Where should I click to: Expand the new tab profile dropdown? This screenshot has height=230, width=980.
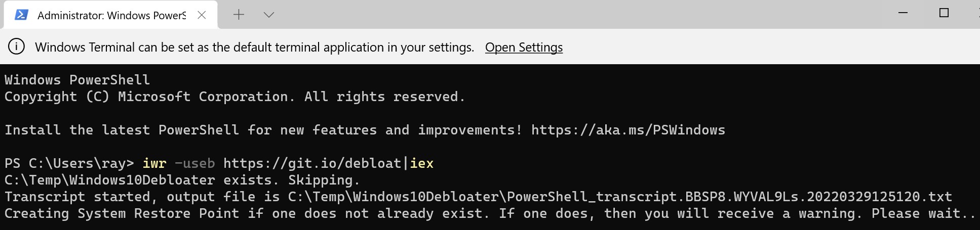[x=269, y=15]
